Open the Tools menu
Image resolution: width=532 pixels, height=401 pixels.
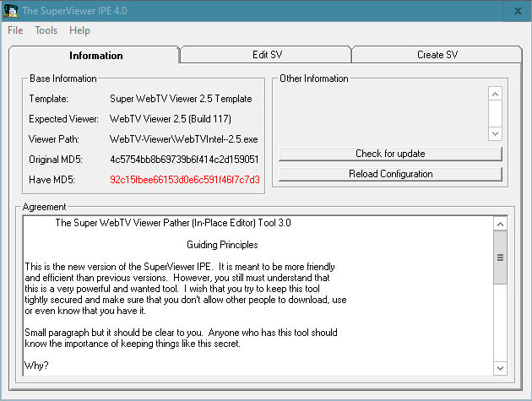[46, 30]
